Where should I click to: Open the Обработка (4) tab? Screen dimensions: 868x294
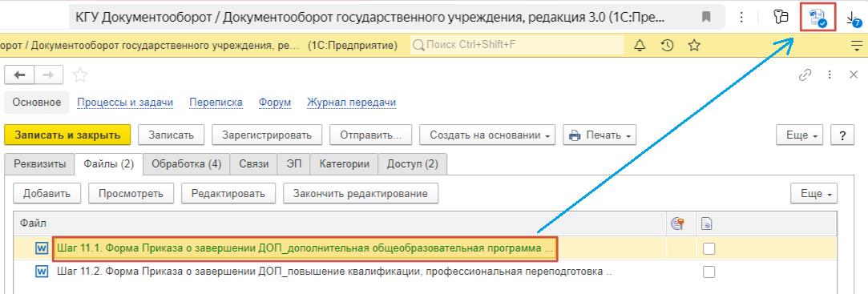tap(187, 164)
